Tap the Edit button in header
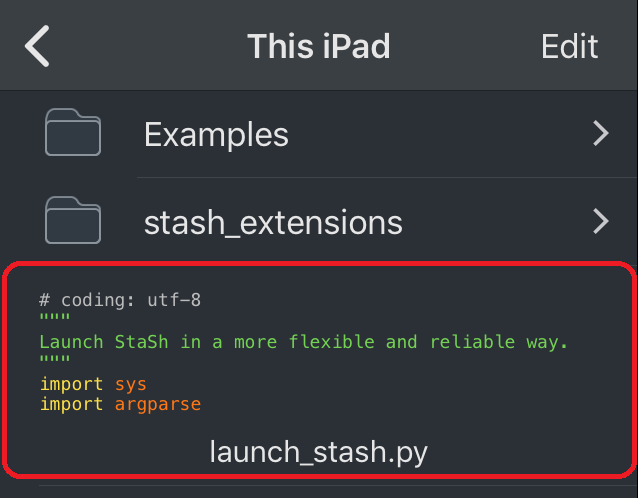Image resolution: width=638 pixels, height=498 pixels. [x=569, y=46]
